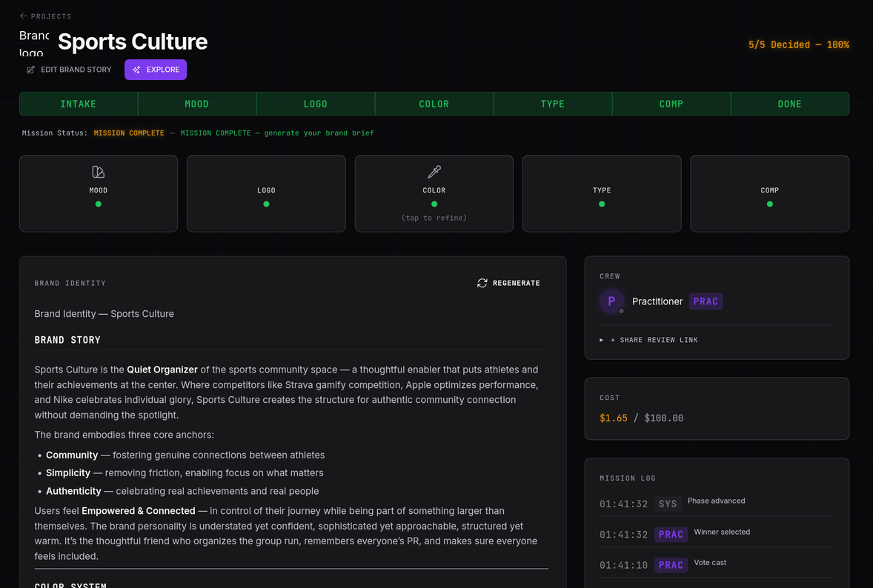This screenshot has width=873, height=588.
Task: Click the PRAC badge beside Practitioner
Action: click(706, 301)
